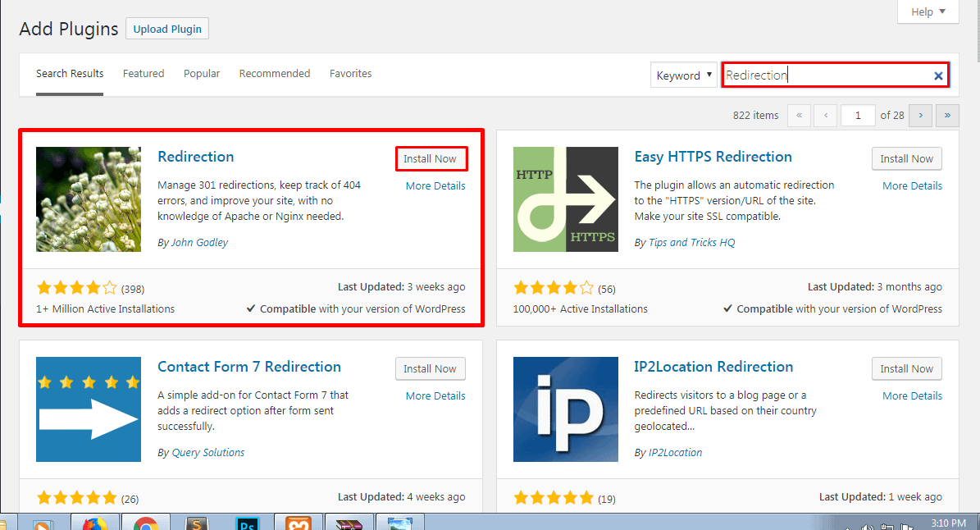The image size is (980, 530).
Task: Open the Redirection plugin flower thumbnail
Action: pos(89,199)
